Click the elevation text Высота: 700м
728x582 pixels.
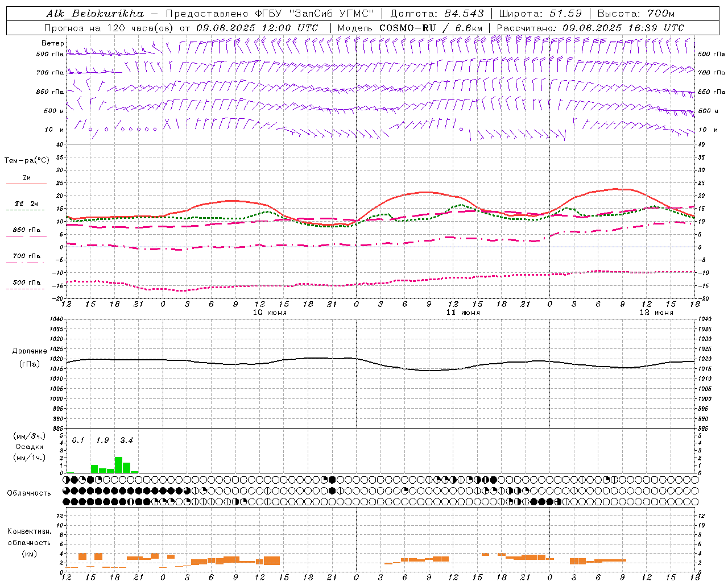(x=636, y=14)
